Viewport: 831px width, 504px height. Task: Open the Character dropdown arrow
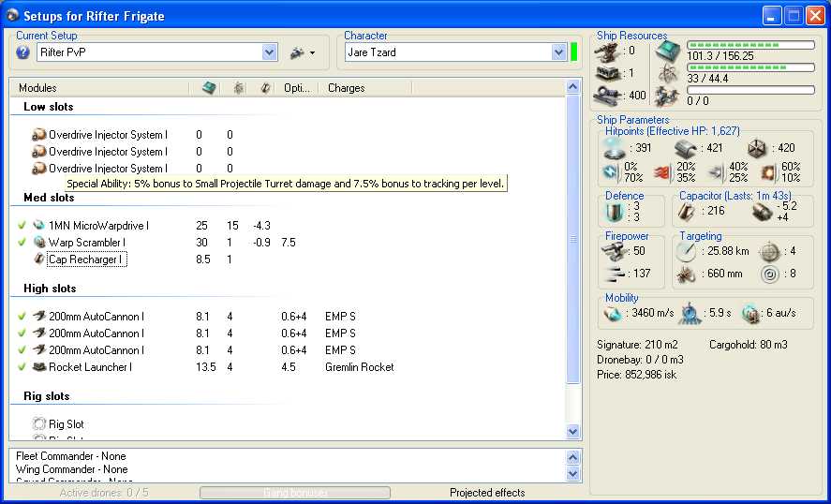[x=558, y=52]
